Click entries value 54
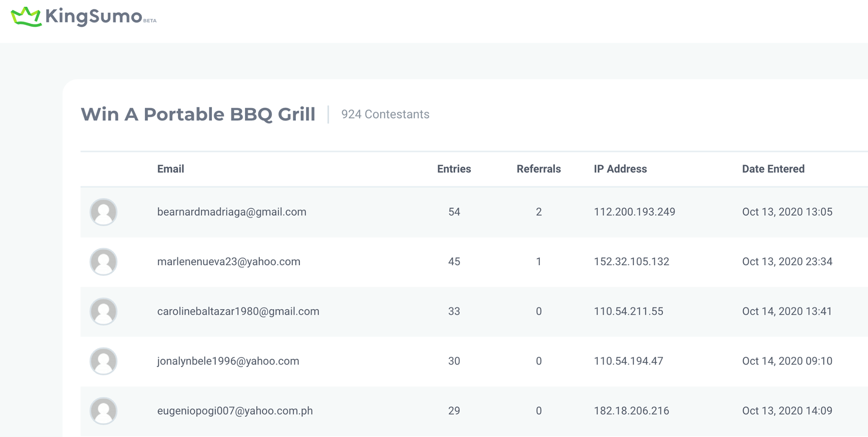The image size is (868, 437). (454, 212)
